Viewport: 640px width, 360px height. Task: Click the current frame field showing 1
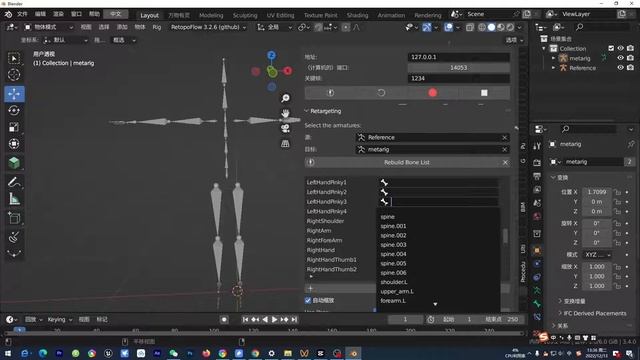(x=405, y=320)
